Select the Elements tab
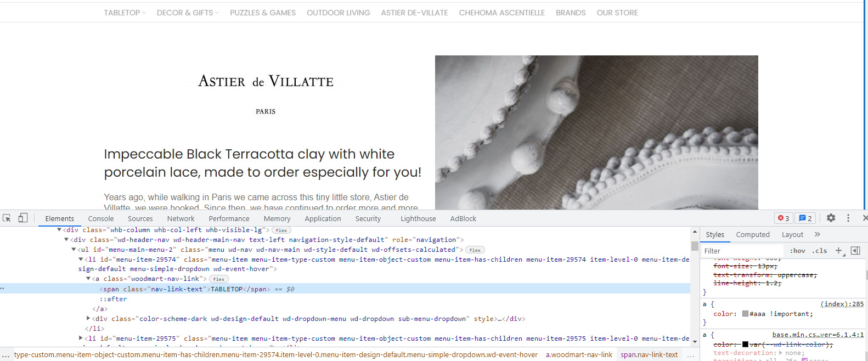This screenshot has width=868, height=361. (x=59, y=218)
